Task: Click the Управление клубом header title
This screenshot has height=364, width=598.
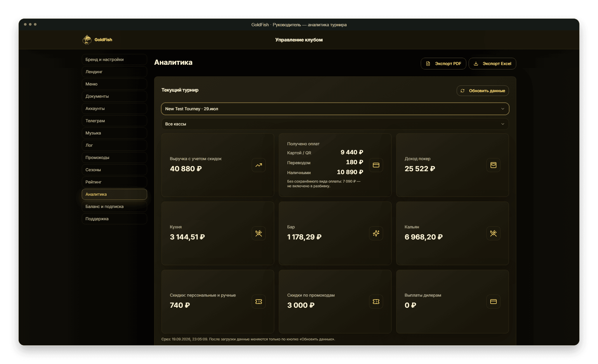Action: 299,40
